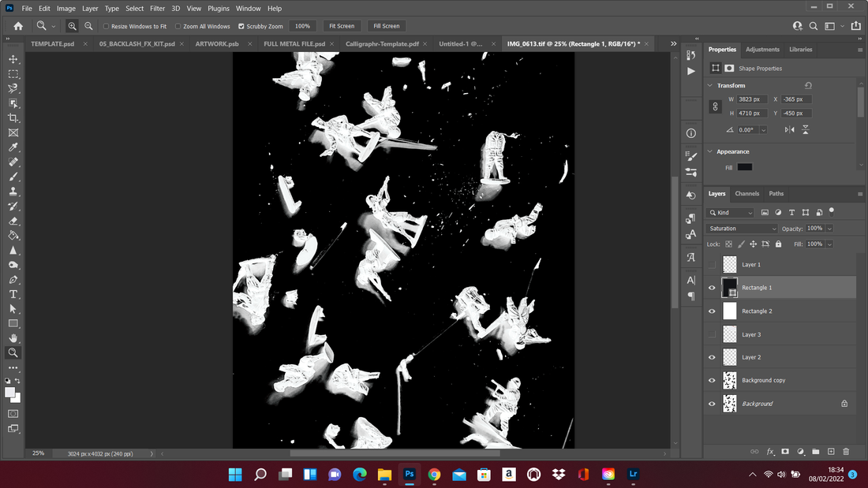Open the layer Opacity dropdown arrow
This screenshot has height=488, width=868.
tap(829, 229)
